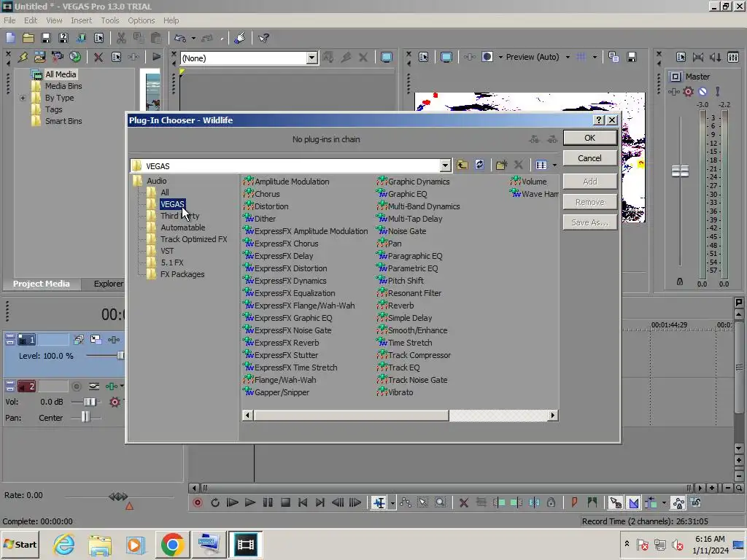This screenshot has height=560, width=747.
Task: Open the File menu
Action: [x=9, y=20]
